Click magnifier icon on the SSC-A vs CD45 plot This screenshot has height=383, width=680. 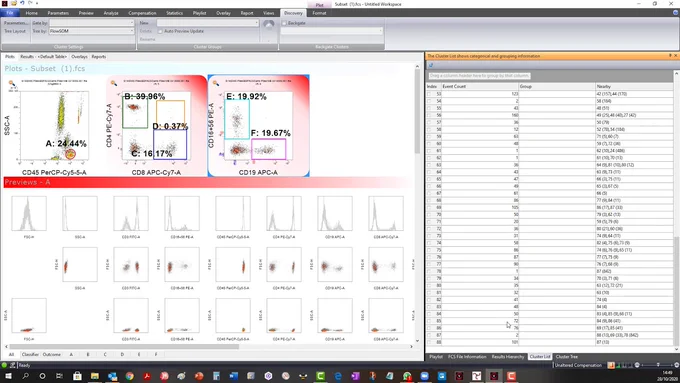tap(12, 83)
